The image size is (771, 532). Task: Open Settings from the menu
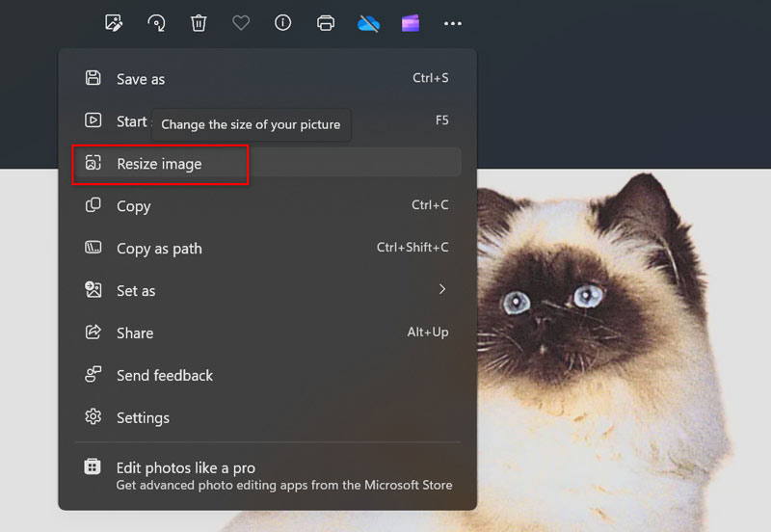pyautogui.click(x=268, y=417)
